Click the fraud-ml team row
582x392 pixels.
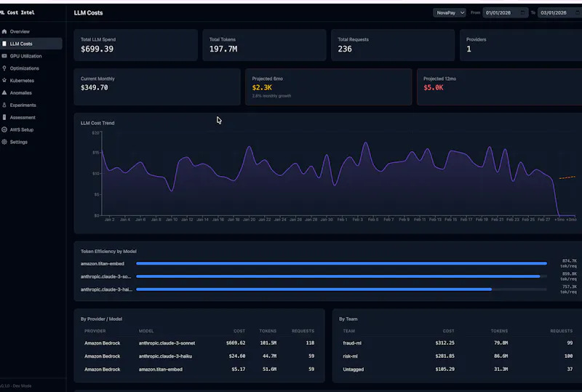click(x=458, y=343)
